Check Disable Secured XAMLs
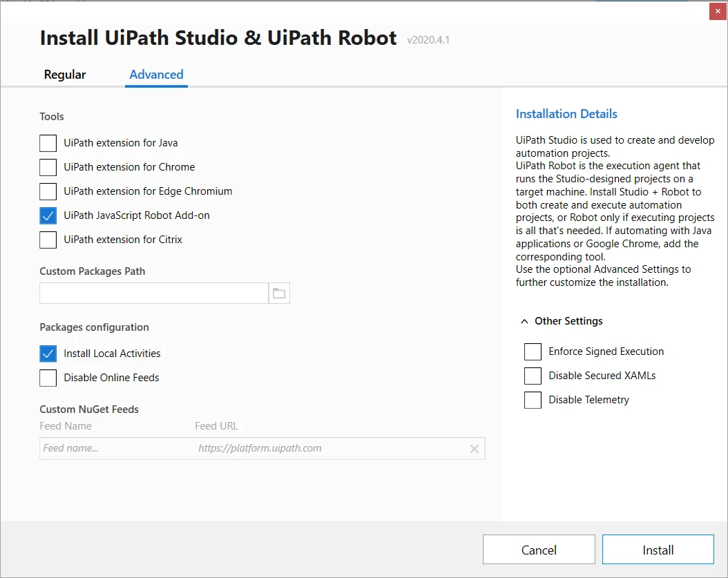This screenshot has height=578, width=728. tap(533, 376)
